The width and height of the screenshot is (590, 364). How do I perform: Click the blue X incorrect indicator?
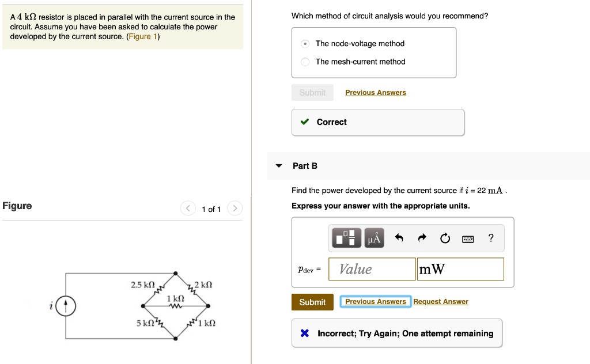pyautogui.click(x=306, y=333)
